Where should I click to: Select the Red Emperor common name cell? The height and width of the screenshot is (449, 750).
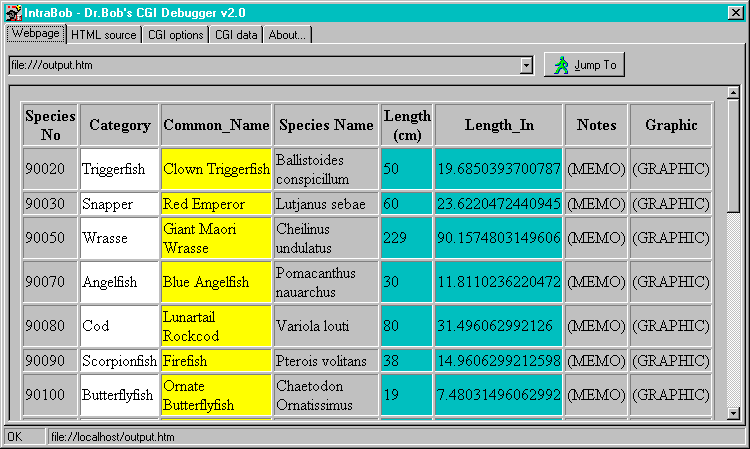coord(216,204)
